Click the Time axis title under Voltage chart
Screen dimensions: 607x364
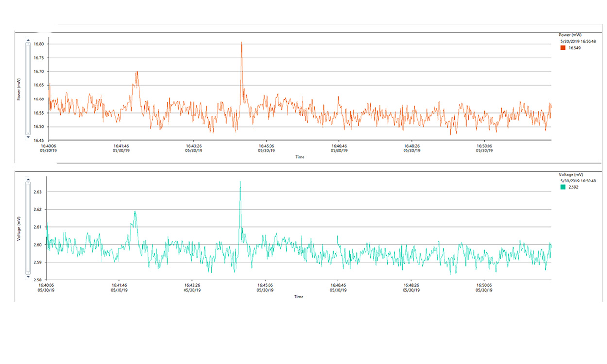[299, 297]
